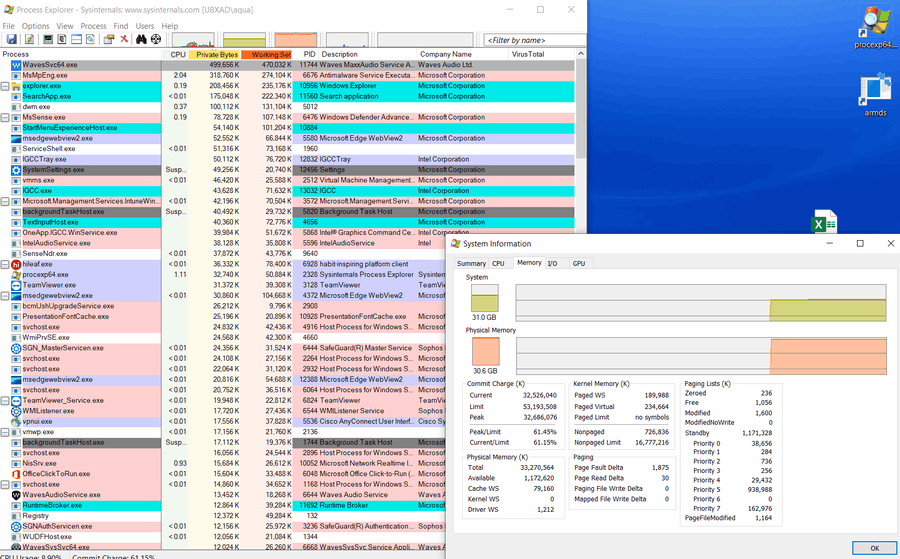Click the Save toolbar icon
The height and width of the screenshot is (559, 900).
pyautogui.click(x=11, y=39)
